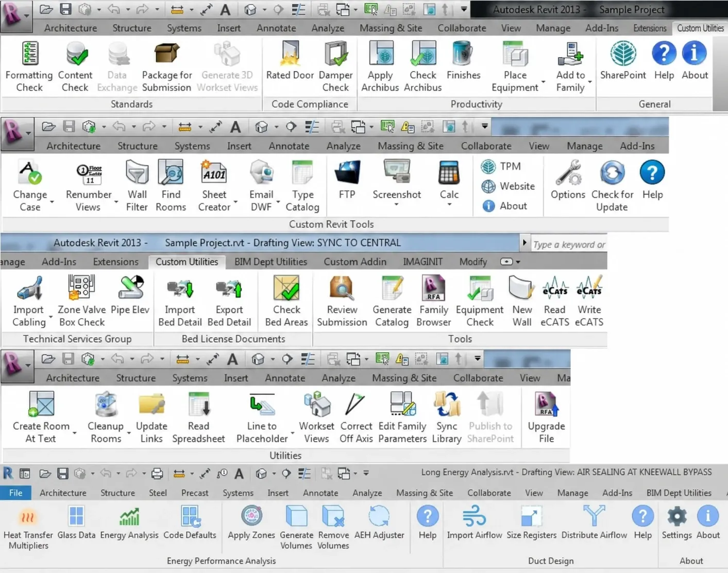This screenshot has height=573, width=728.
Task: Select the Pipe Elev tool
Action: tap(130, 295)
